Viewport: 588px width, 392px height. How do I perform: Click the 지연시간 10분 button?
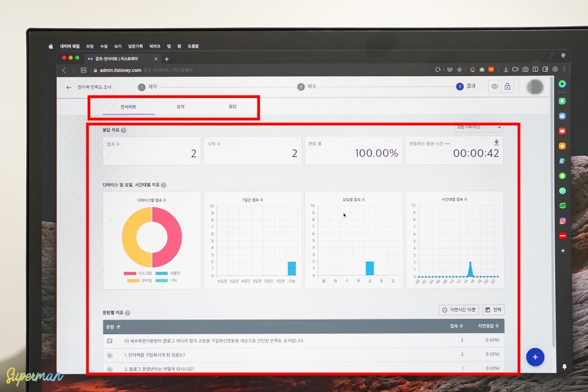tap(459, 310)
